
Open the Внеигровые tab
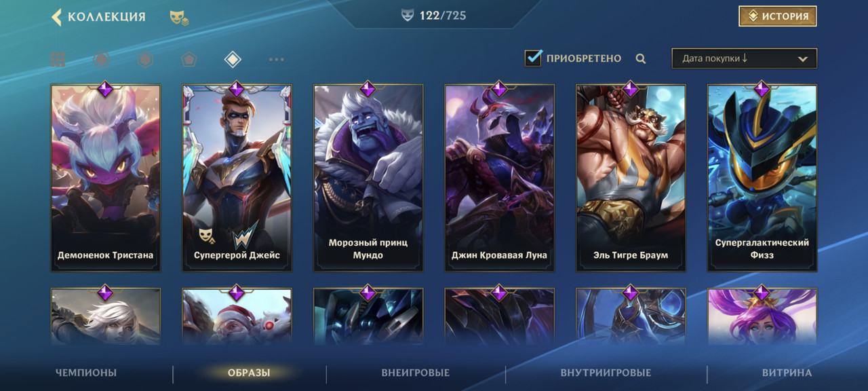tap(416, 373)
